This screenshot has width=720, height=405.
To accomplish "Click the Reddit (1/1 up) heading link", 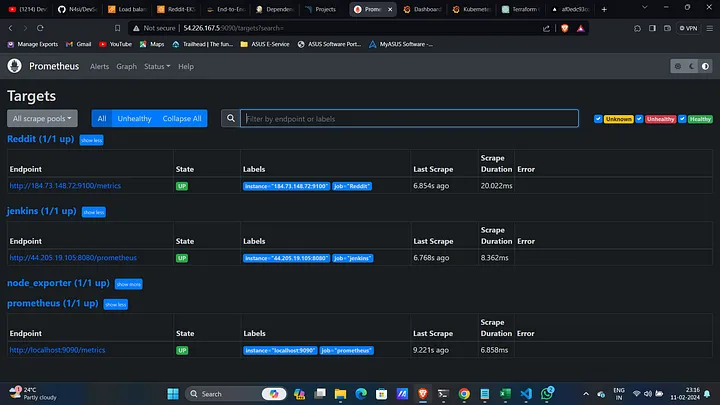I will point(40,139).
